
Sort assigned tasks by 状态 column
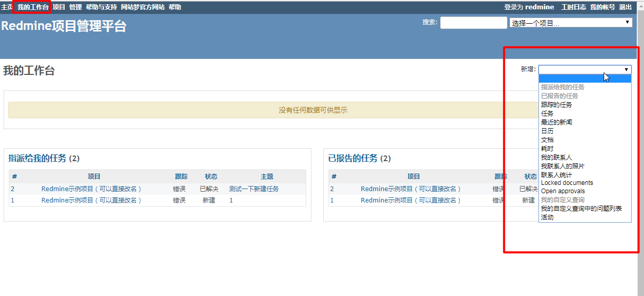[x=211, y=177]
